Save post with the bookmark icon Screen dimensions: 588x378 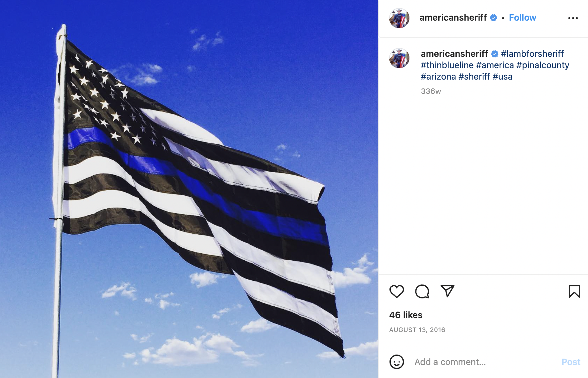pos(574,291)
